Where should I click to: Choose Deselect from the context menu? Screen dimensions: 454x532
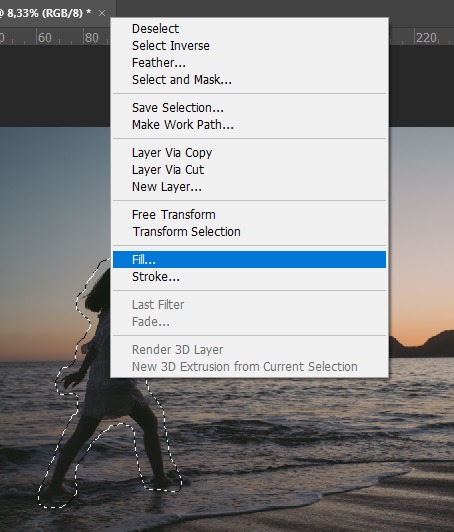coord(249,29)
